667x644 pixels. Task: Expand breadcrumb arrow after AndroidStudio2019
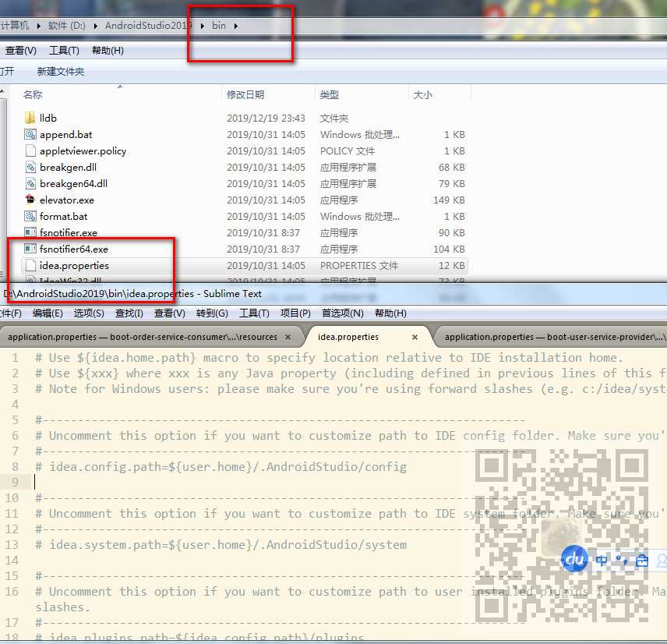[203, 26]
